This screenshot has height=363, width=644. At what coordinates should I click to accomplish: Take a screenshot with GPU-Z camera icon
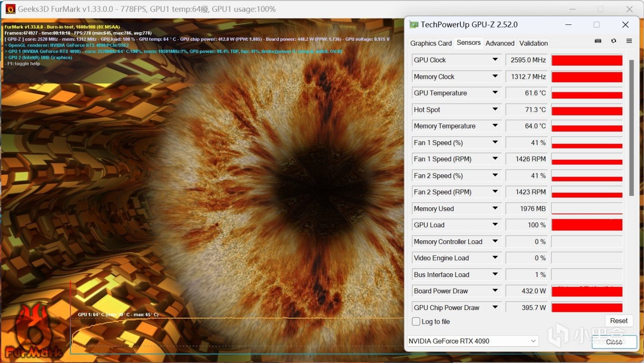[x=598, y=41]
